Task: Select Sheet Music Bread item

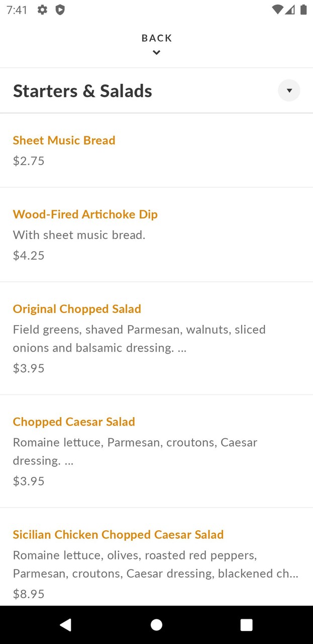Action: 64,140
